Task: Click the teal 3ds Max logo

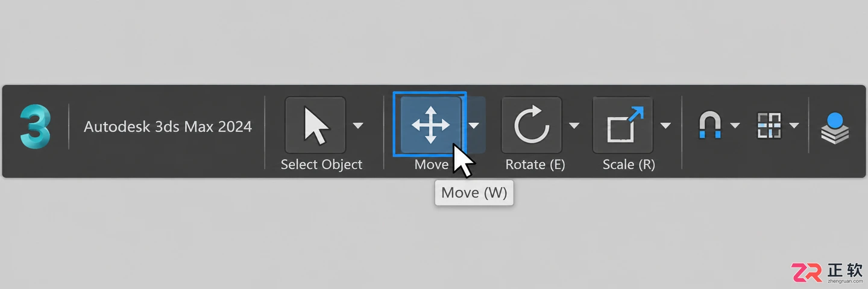Action: coord(35,126)
